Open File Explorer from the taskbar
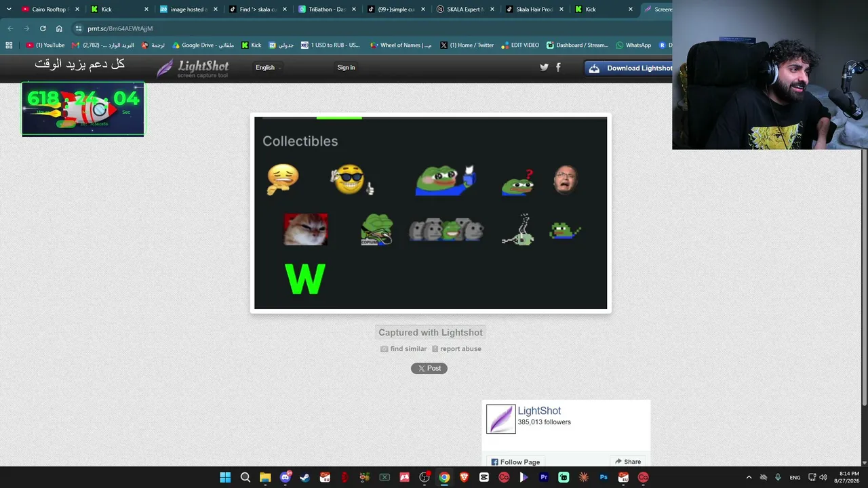 265,477
